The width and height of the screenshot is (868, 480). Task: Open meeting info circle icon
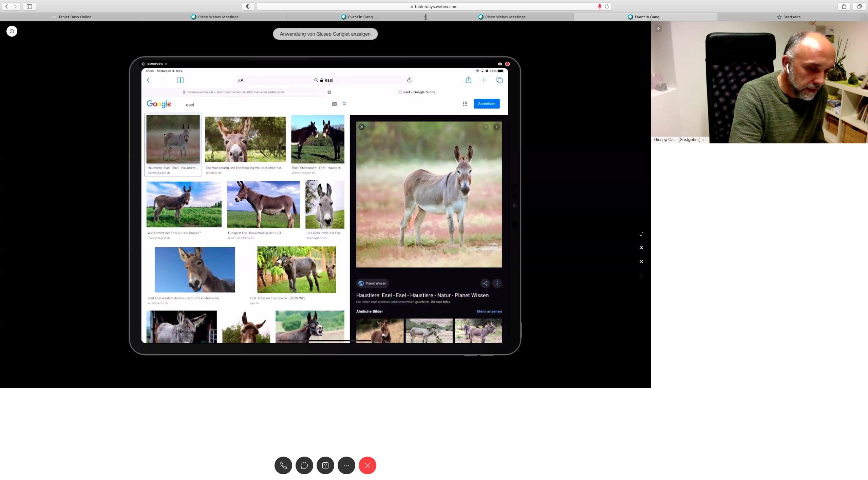point(12,31)
